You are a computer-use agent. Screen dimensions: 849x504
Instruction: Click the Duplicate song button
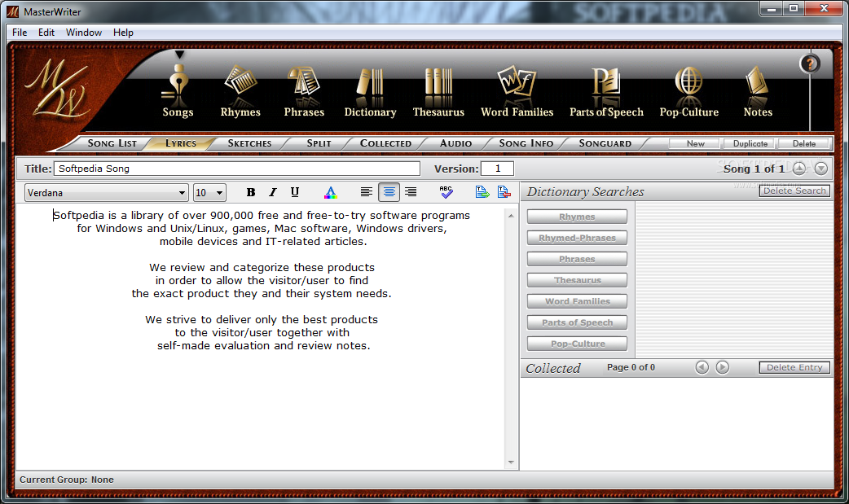750,143
